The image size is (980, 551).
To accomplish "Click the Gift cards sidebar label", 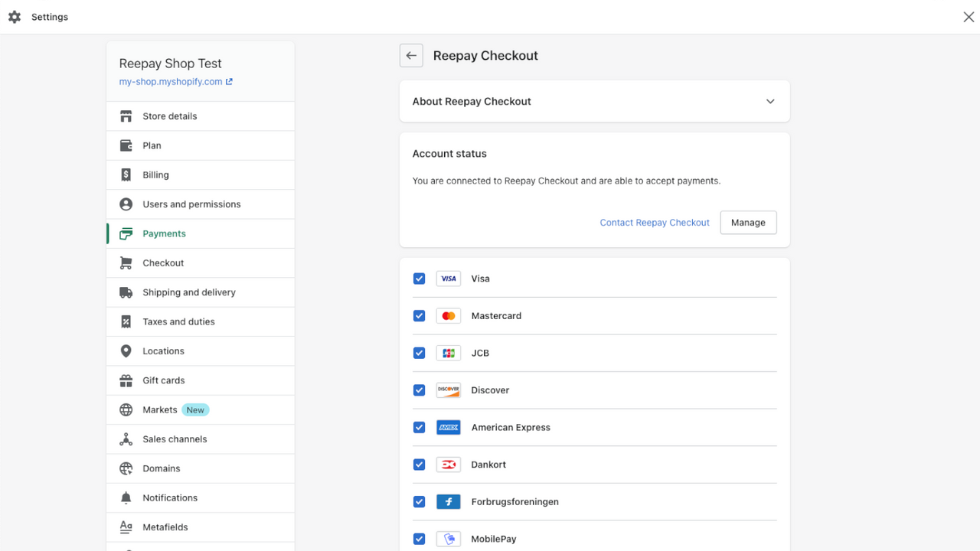I will (164, 380).
